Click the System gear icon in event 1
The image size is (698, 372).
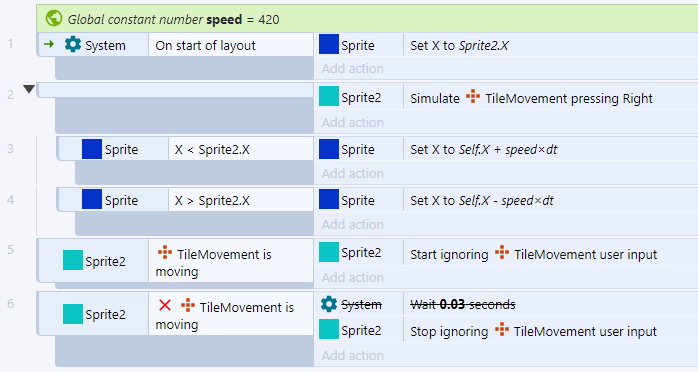[73, 44]
